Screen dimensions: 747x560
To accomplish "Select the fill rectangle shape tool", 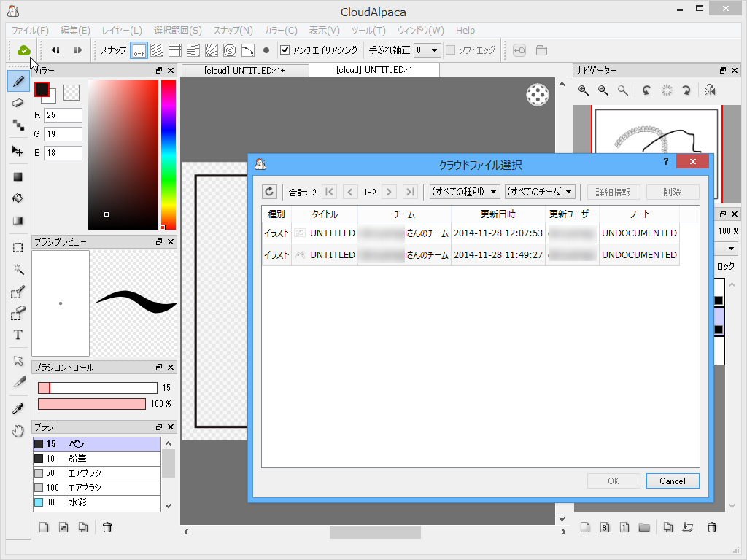I will coord(18,177).
